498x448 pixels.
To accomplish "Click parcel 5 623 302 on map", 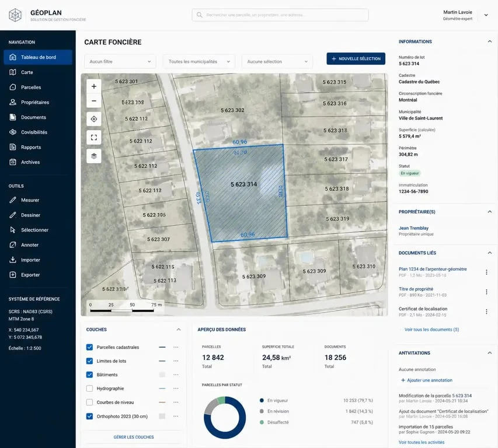I will [x=232, y=110].
